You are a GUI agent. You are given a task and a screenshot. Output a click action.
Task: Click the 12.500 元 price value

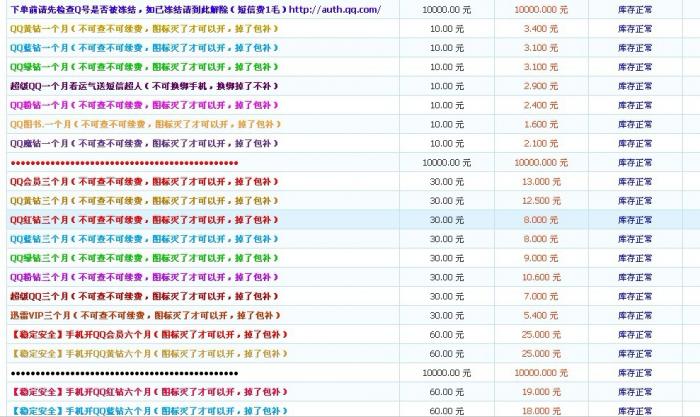point(541,201)
